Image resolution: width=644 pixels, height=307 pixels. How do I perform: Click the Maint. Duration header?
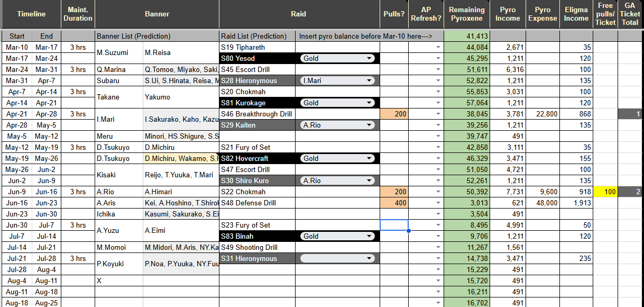point(78,14)
